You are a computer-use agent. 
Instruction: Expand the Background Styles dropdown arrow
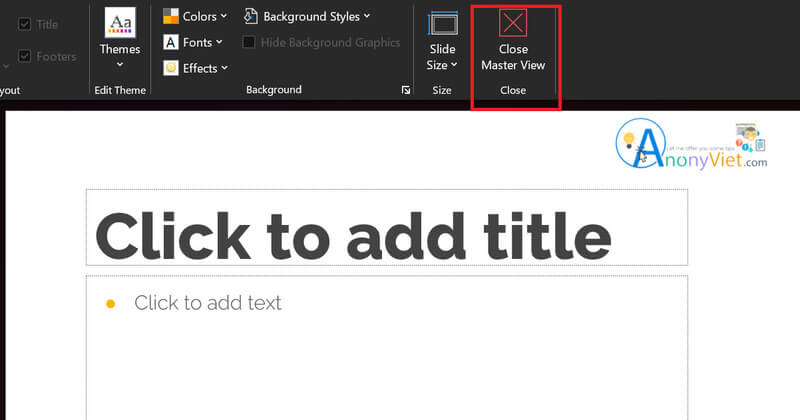click(367, 16)
